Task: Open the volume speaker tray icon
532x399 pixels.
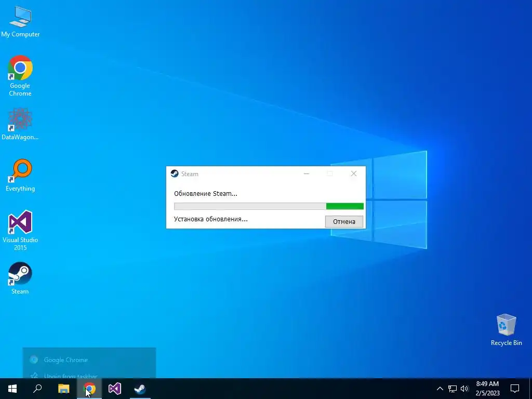Action: tap(464, 389)
